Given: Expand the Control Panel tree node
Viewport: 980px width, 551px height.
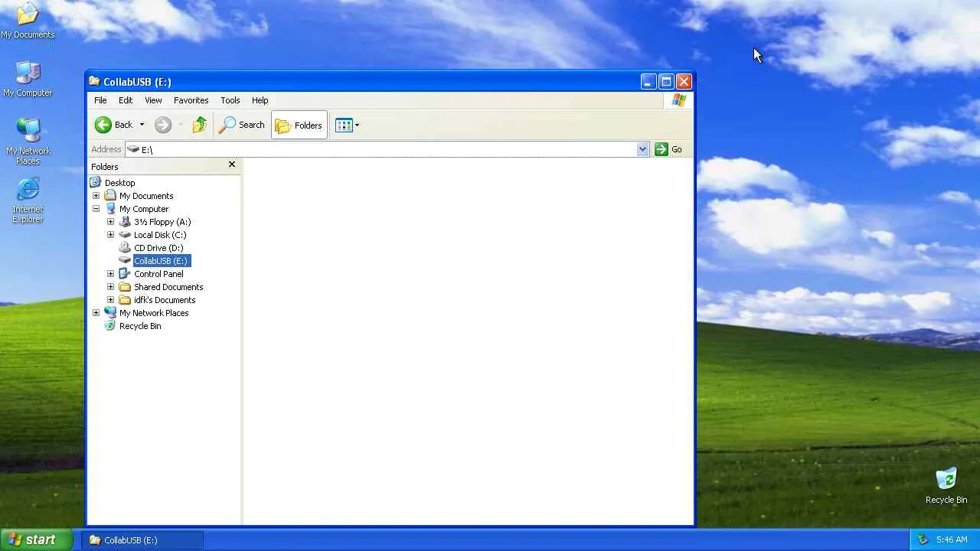Looking at the screenshot, I should click(110, 274).
